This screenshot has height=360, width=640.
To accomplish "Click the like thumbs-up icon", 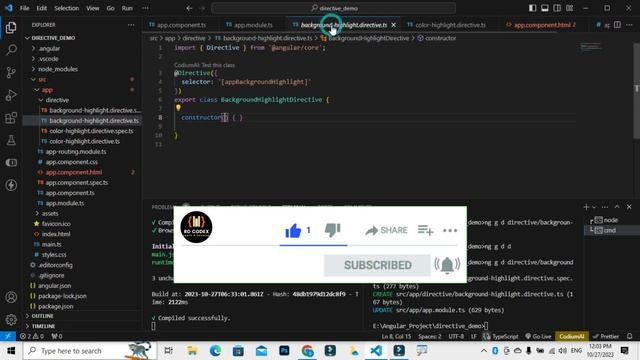I will click(x=293, y=231).
